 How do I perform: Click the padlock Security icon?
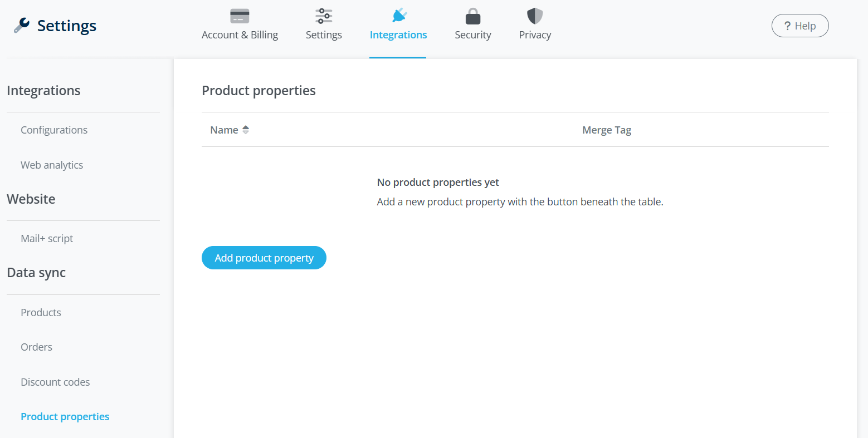tap(473, 16)
